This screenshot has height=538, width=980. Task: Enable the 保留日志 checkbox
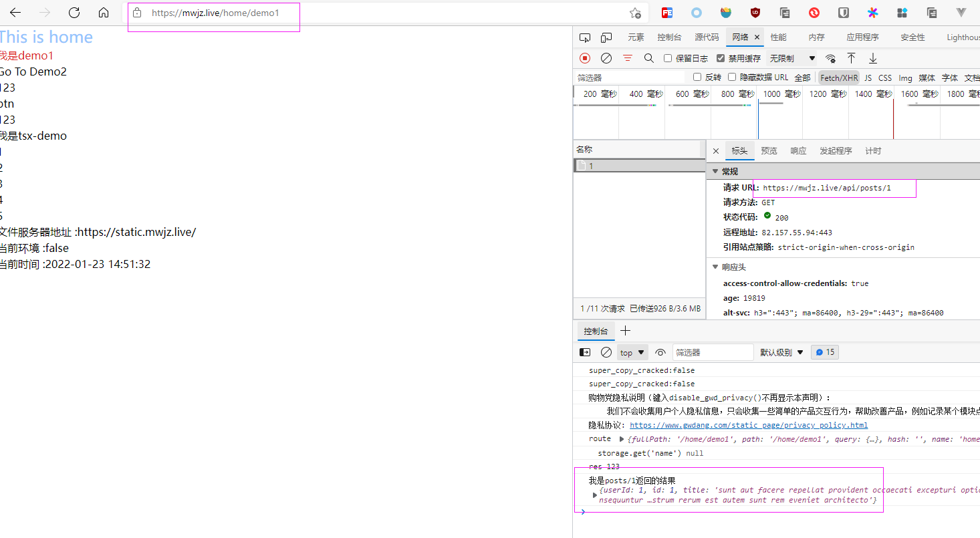point(668,58)
